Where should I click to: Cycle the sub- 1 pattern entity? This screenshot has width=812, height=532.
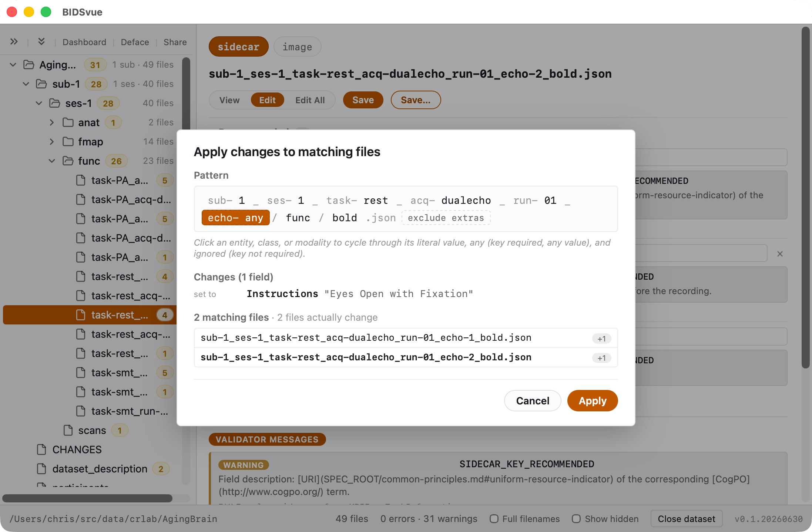[x=226, y=201]
